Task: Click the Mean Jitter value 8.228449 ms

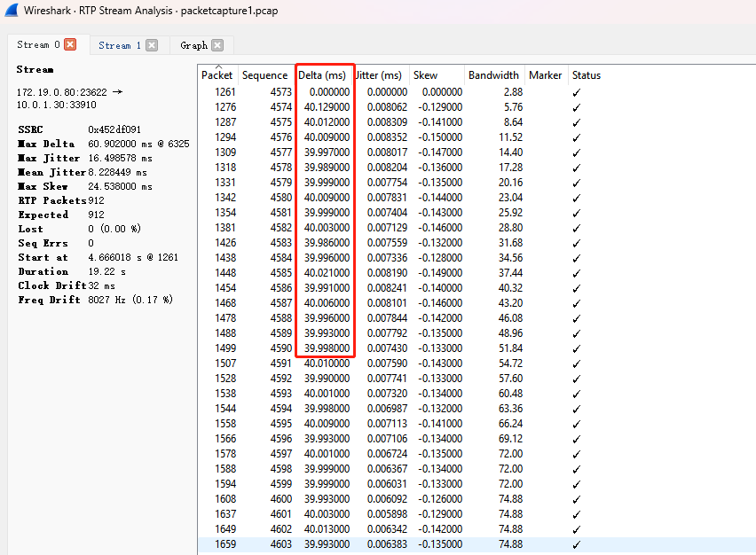Action: point(118,172)
